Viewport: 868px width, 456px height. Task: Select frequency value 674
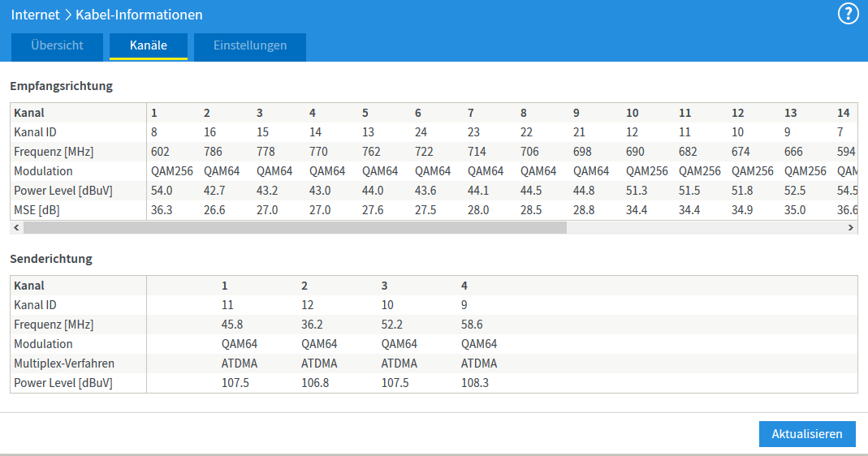741,152
